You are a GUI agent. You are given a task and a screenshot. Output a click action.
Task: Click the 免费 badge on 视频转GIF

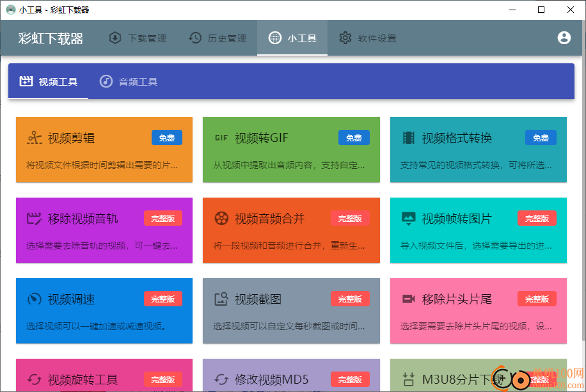click(x=354, y=137)
